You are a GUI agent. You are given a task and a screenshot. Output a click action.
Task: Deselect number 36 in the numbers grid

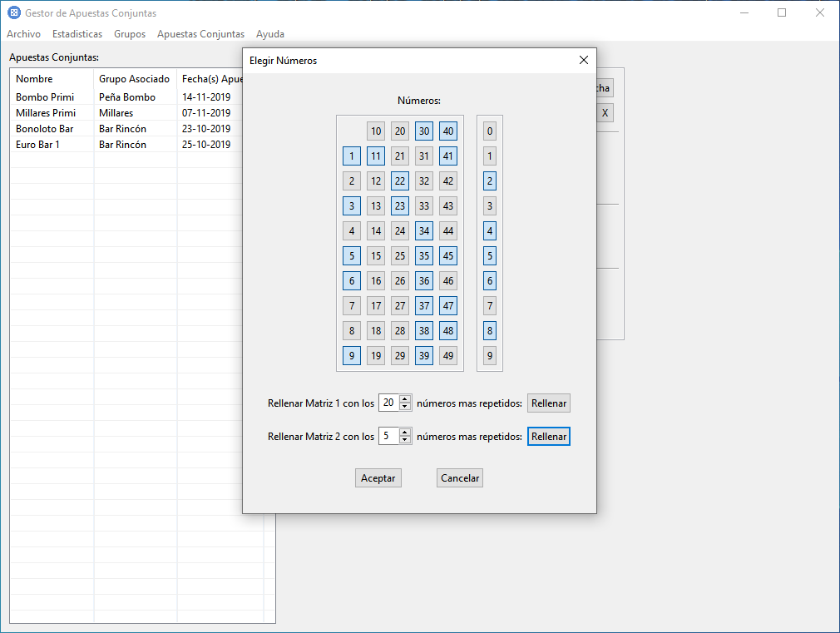424,281
